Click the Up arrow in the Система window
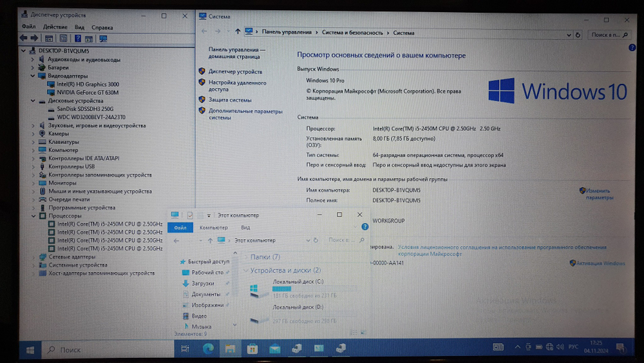Screen dimensions: 644x363 [238, 31]
